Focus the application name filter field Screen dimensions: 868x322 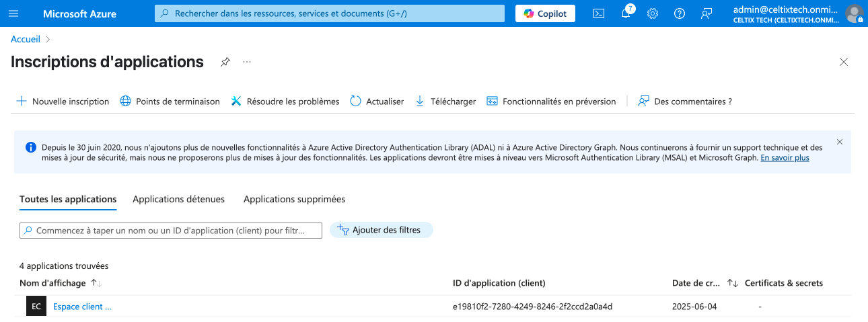[x=171, y=231]
